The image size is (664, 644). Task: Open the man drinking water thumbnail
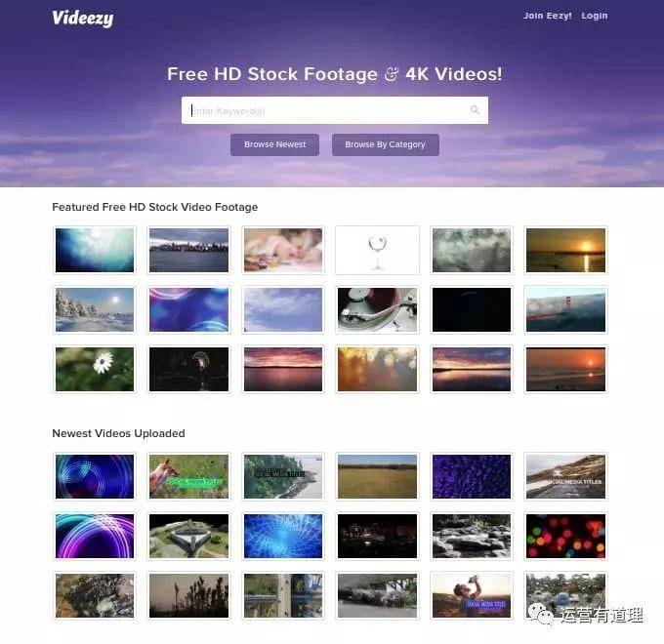(x=472, y=596)
